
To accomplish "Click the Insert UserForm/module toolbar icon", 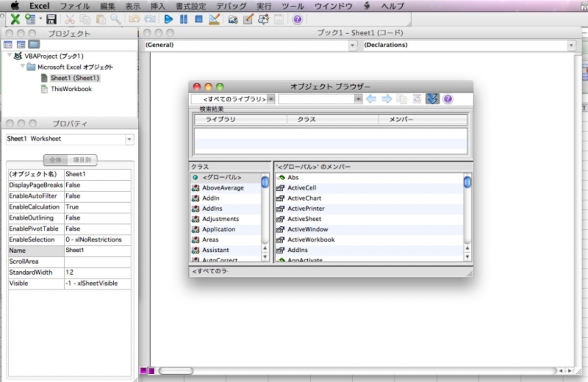I will tap(30, 19).
